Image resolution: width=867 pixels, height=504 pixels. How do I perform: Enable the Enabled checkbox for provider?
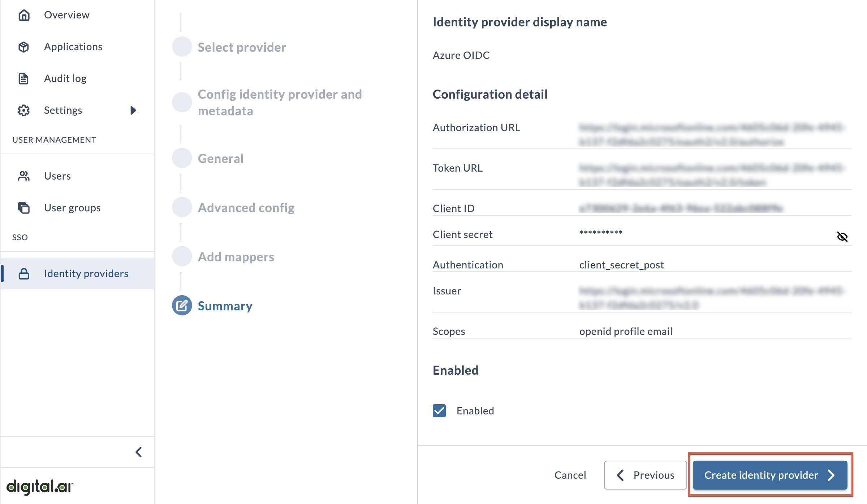[440, 411]
